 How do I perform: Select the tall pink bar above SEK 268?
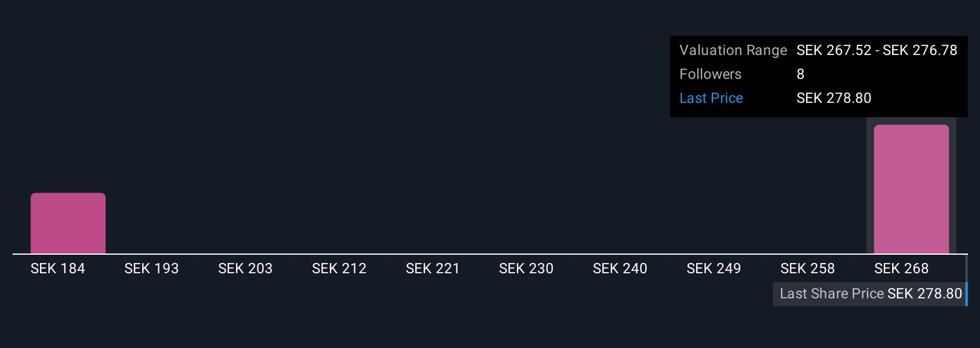point(911,189)
